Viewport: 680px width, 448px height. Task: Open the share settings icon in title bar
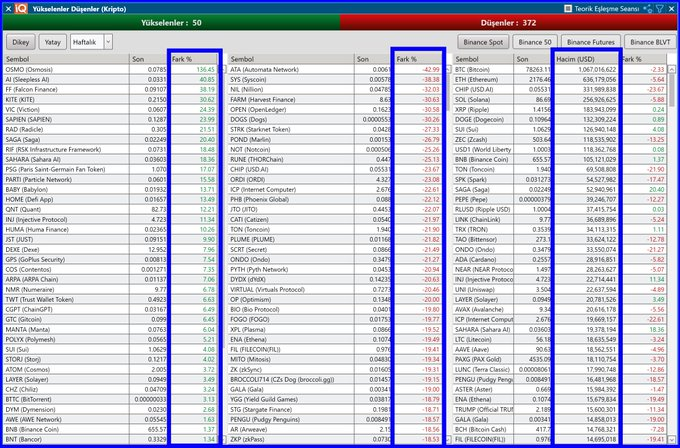click(648, 9)
